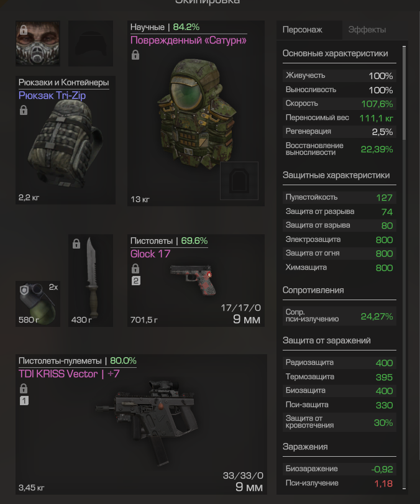Select the KRISS Vector weapon image
The width and height of the screenshot is (420, 504).
point(147,422)
